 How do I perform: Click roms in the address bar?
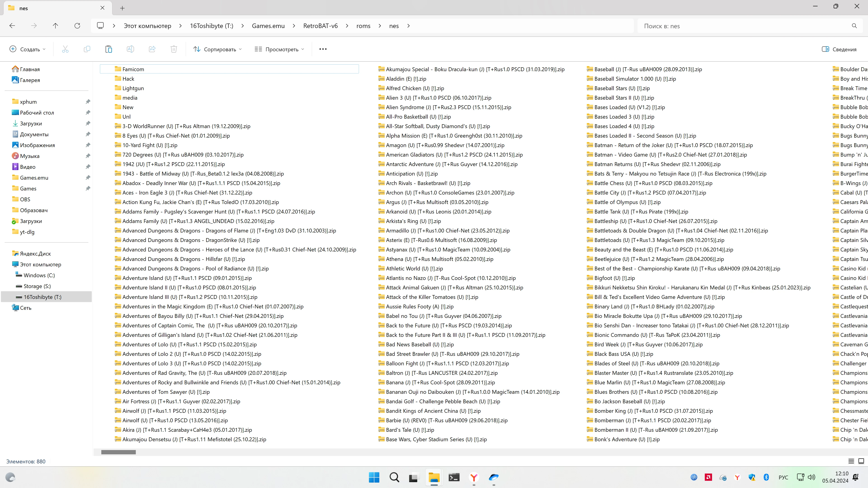click(363, 26)
